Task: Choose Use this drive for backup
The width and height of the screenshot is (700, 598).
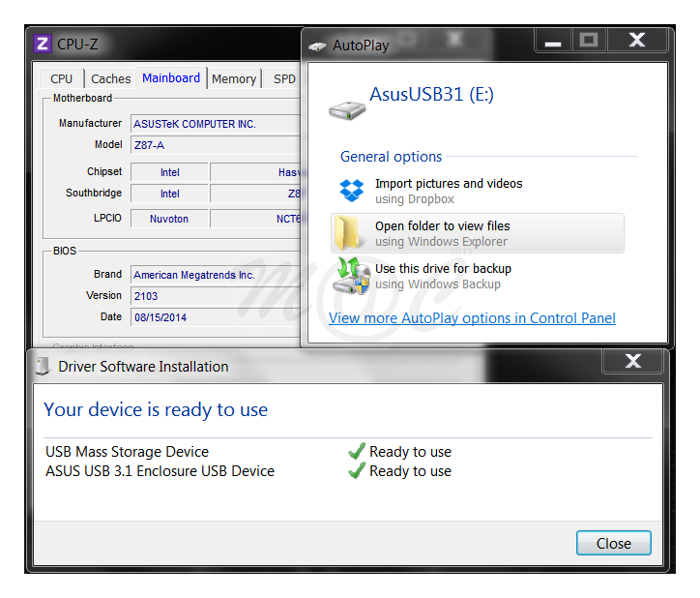Action: [478, 276]
